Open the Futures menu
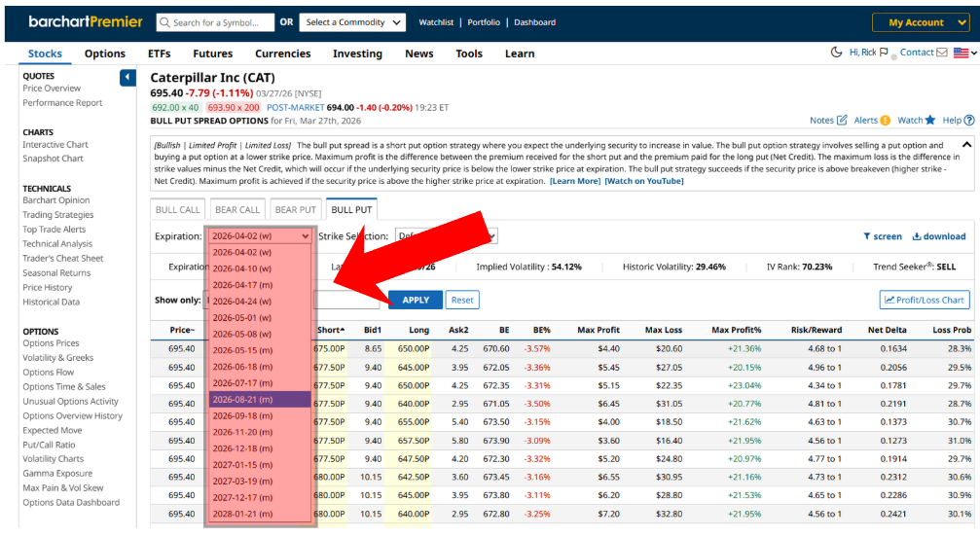980x536 pixels. (212, 54)
